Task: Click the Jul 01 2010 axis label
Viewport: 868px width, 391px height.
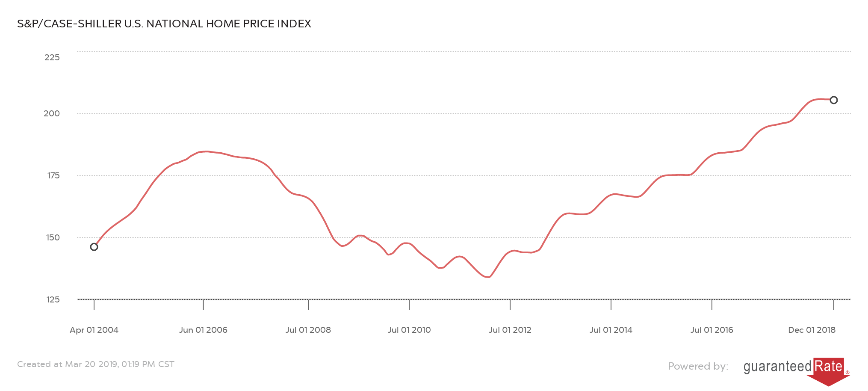Action: 409,330
